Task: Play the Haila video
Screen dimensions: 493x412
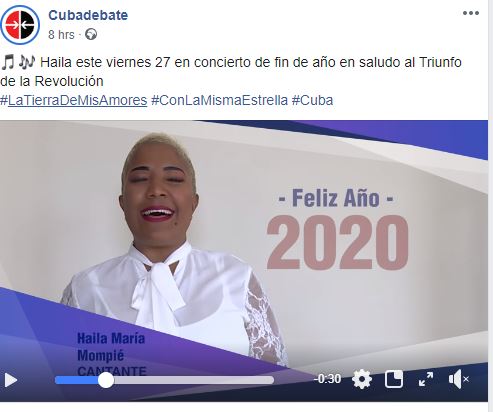Action: 11,380
